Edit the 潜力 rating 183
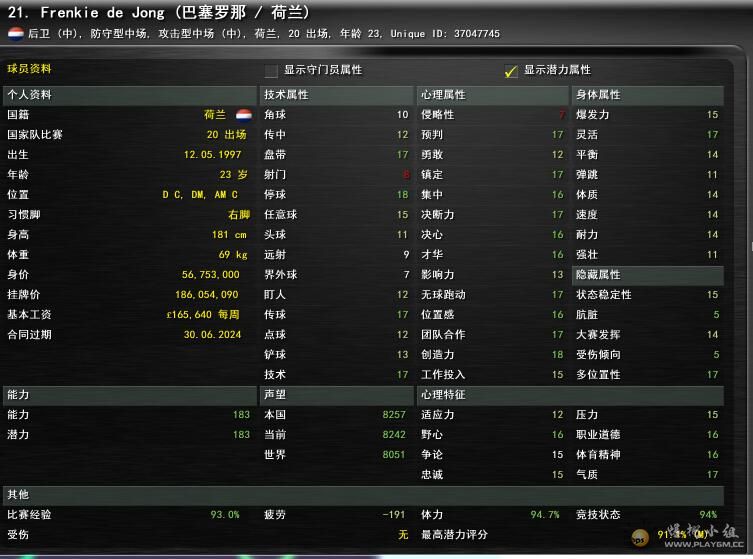This screenshot has width=753, height=559. [241, 435]
